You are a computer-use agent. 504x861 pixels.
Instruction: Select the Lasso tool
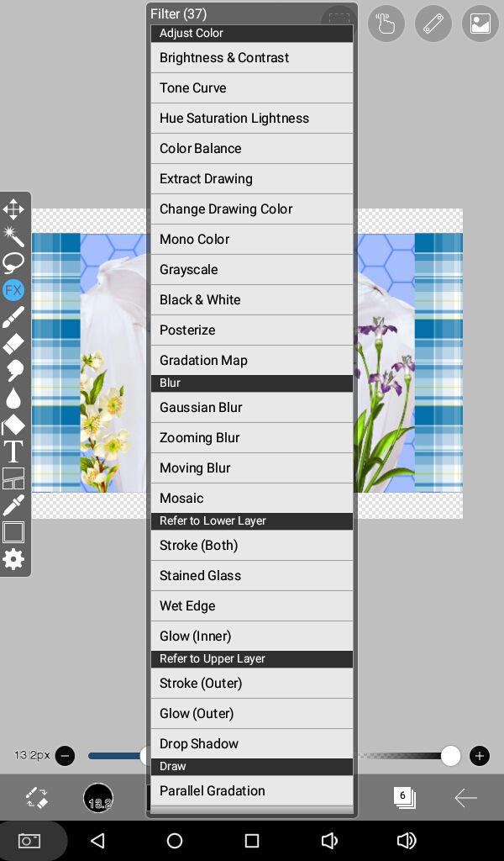click(x=13, y=263)
